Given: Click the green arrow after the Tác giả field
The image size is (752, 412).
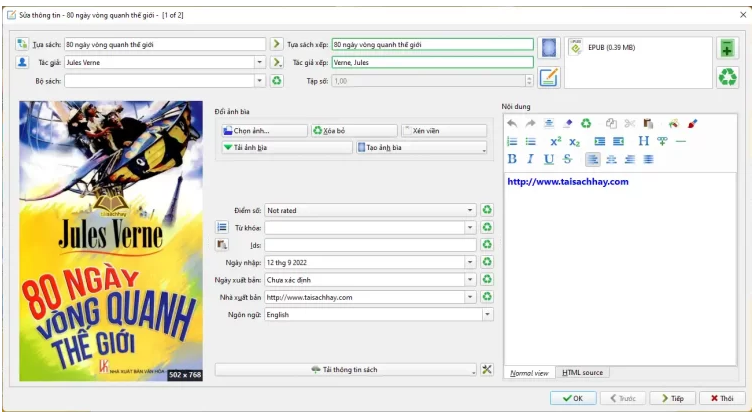Looking at the screenshot, I should (276, 62).
